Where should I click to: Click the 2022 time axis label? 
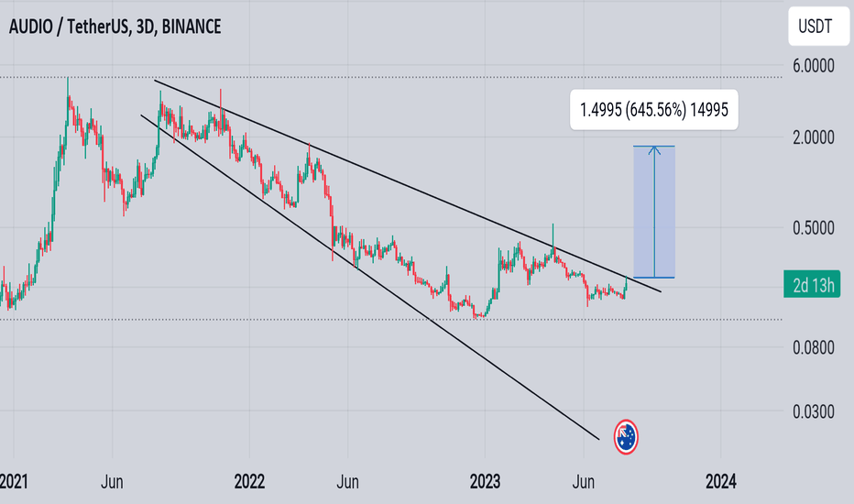[249, 482]
